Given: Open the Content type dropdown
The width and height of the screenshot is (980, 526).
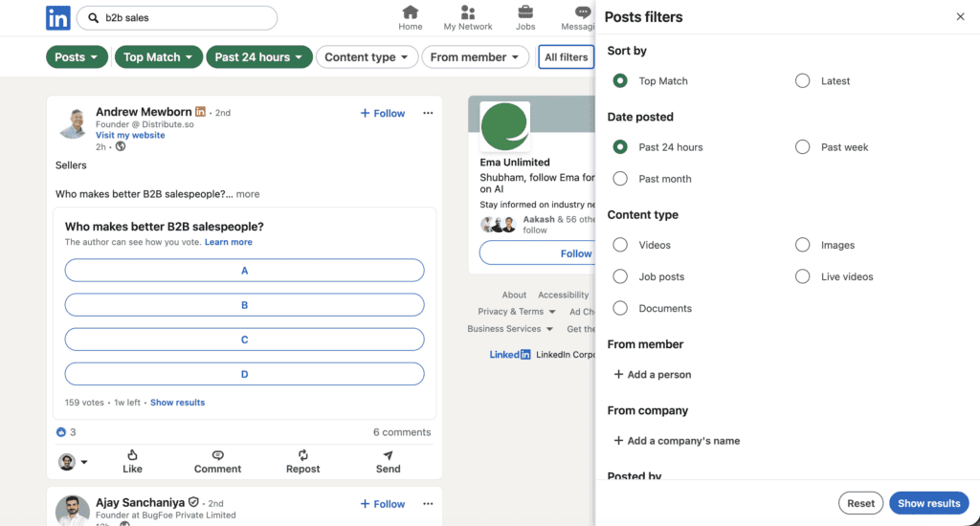Looking at the screenshot, I should (367, 57).
